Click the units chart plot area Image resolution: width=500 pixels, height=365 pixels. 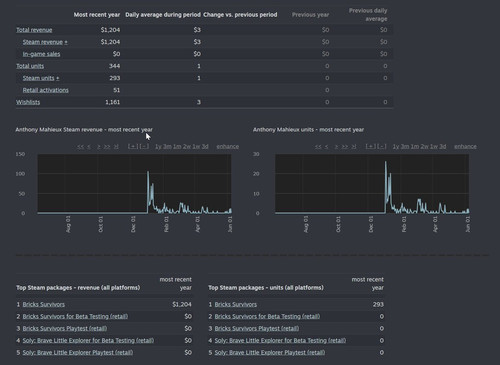[x=372, y=184]
